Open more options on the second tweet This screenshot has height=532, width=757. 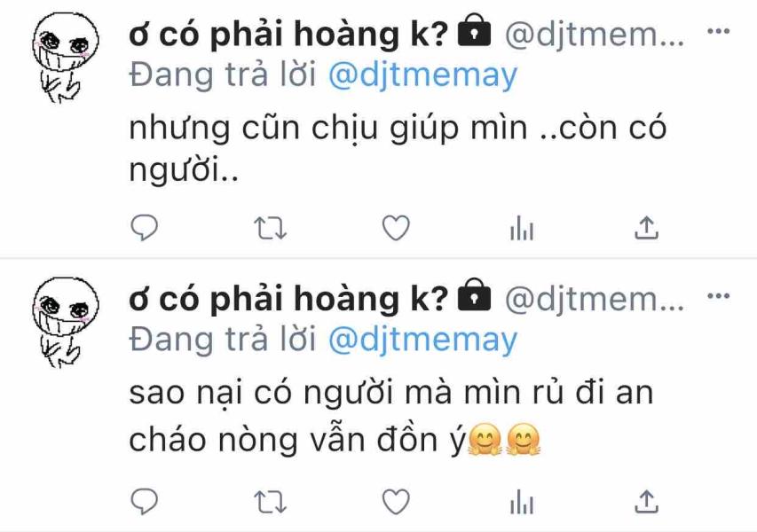[x=718, y=295]
